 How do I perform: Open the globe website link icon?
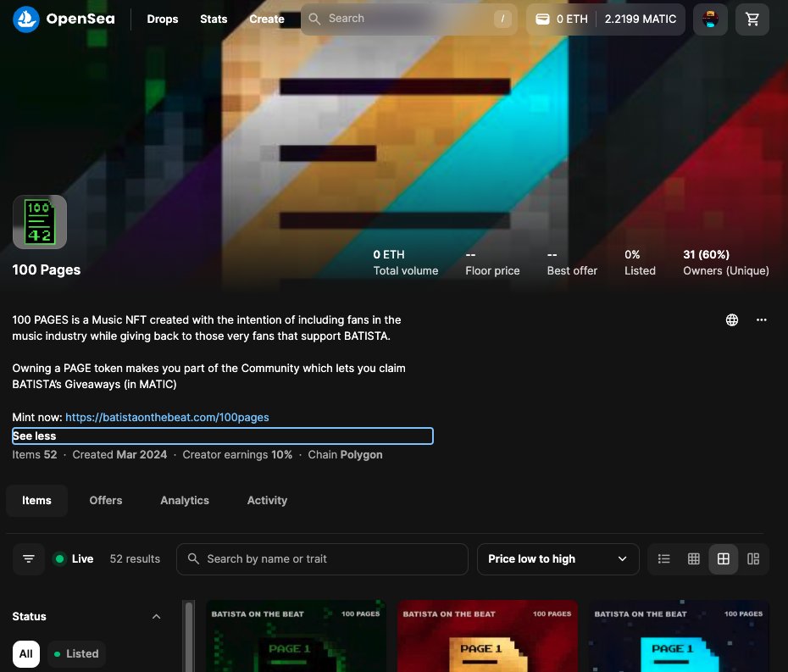pyautogui.click(x=732, y=319)
